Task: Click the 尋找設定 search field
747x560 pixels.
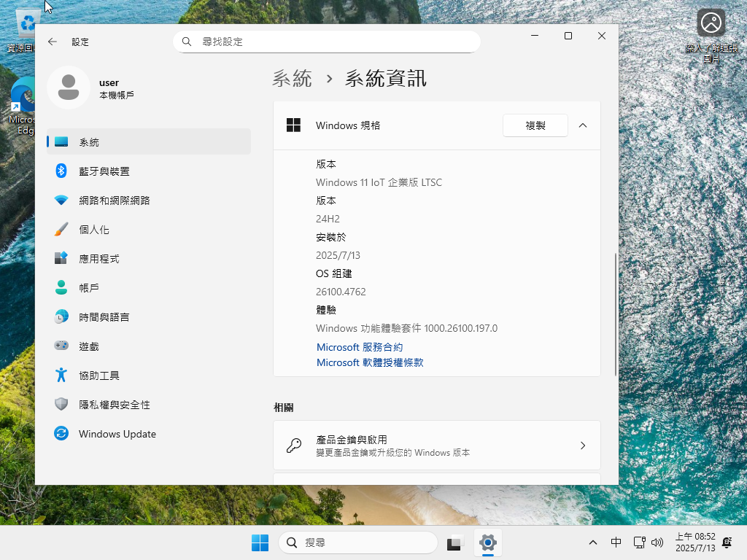Action: point(327,42)
